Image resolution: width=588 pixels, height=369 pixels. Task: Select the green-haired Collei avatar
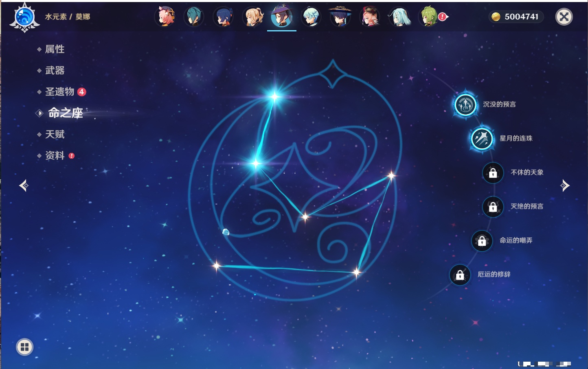(x=428, y=17)
